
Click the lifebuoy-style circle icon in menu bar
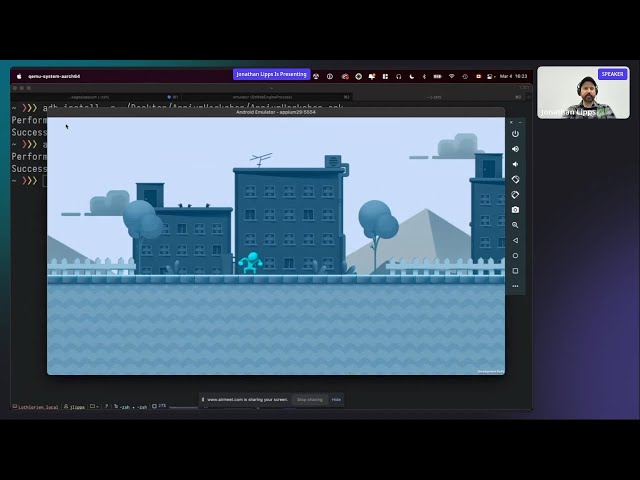point(358,76)
